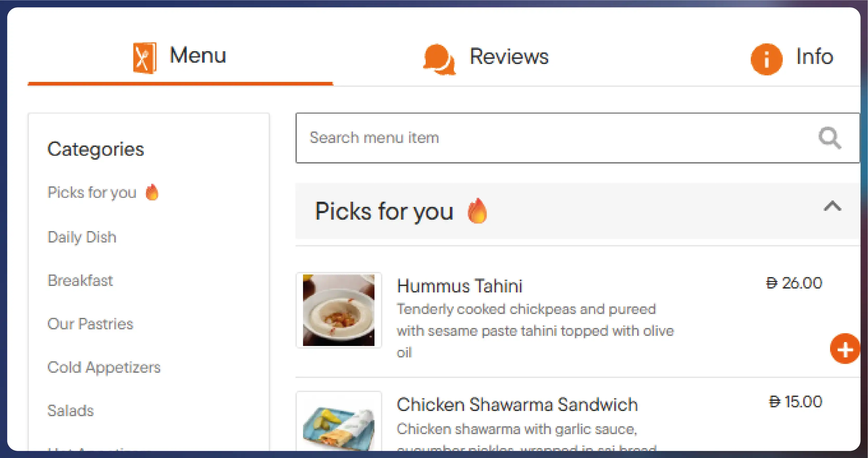Viewport: 868px width, 458px height.
Task: Go to the Breakfast category
Action: (x=80, y=280)
